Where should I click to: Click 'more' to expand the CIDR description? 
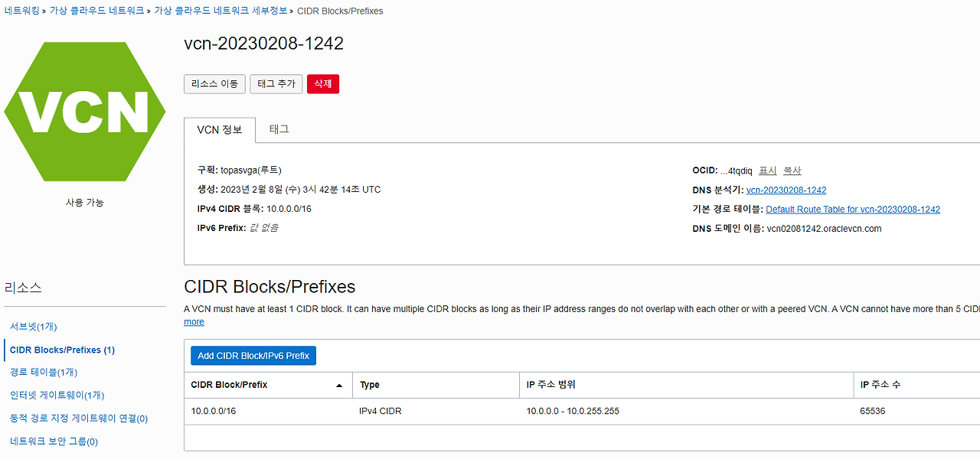pyautogui.click(x=193, y=321)
